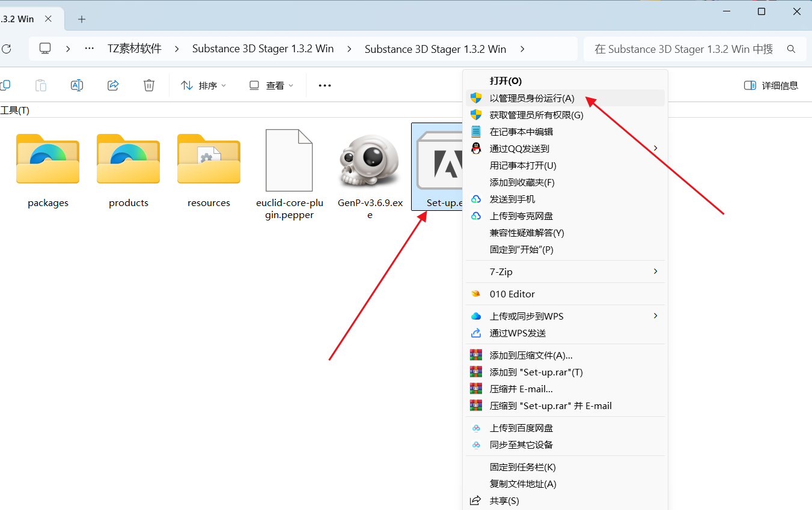Image resolution: width=812 pixels, height=510 pixels.
Task: Toggle the 详细信息 details pane
Action: pos(771,85)
